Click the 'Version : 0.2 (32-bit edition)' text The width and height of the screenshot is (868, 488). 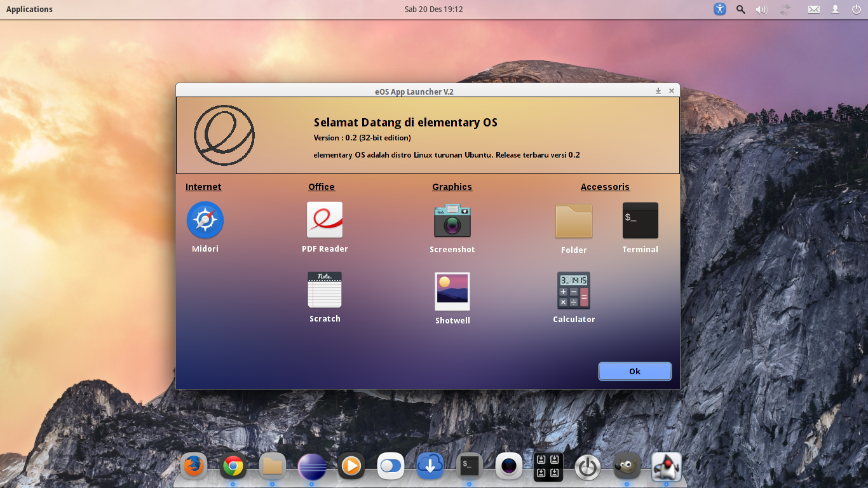tap(362, 138)
